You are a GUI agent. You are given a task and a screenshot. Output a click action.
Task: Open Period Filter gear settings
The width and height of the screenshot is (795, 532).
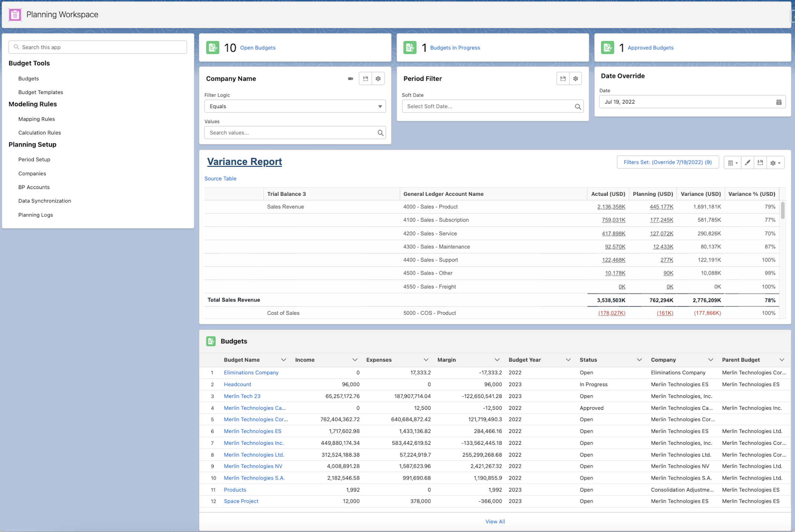point(576,79)
